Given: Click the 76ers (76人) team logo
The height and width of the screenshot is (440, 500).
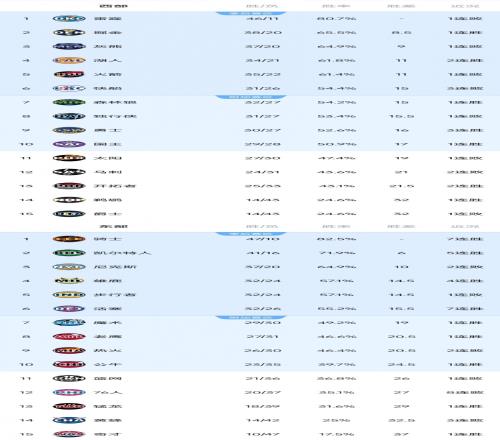Looking at the screenshot, I should point(69,392).
